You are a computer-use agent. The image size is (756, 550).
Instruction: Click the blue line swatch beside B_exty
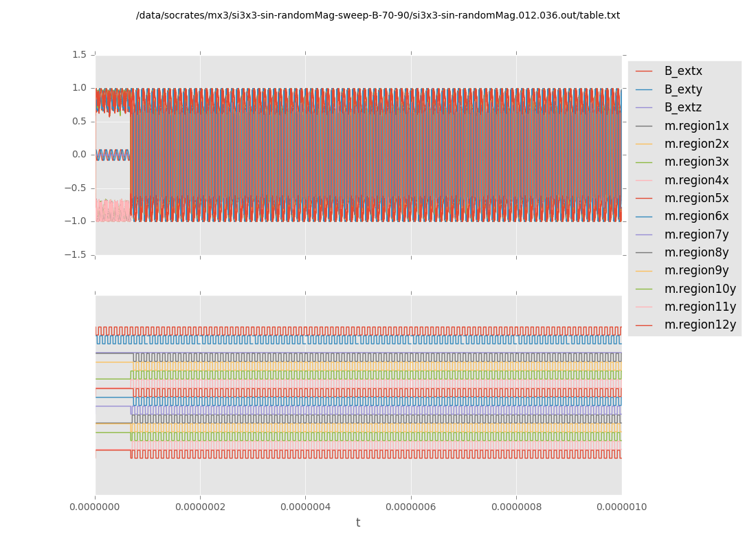click(x=644, y=89)
